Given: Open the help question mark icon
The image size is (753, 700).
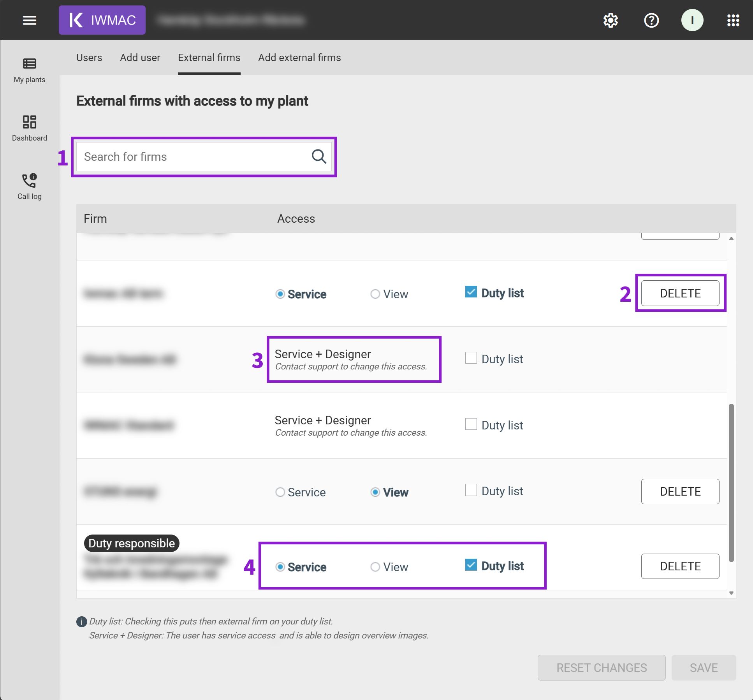Looking at the screenshot, I should [651, 20].
